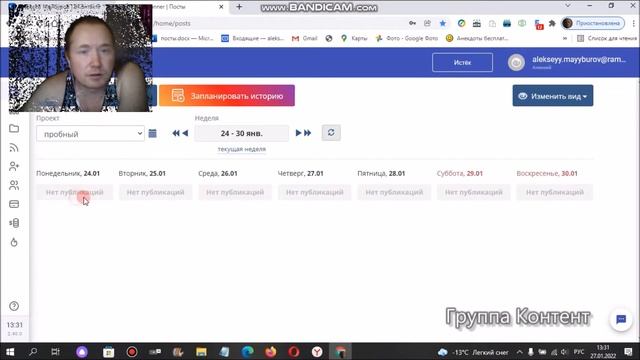The width and height of the screenshot is (640, 360).
Task: Jump forward several weeks with double-right arrow
Action: (x=307, y=133)
